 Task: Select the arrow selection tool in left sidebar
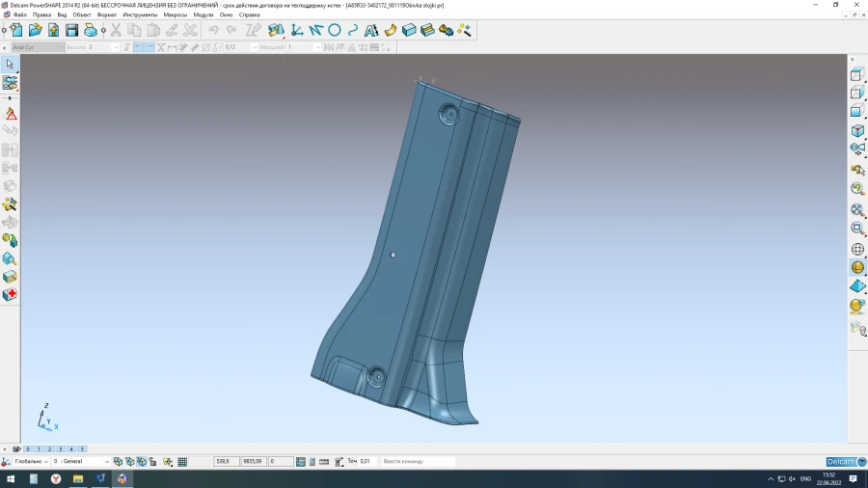click(x=10, y=64)
